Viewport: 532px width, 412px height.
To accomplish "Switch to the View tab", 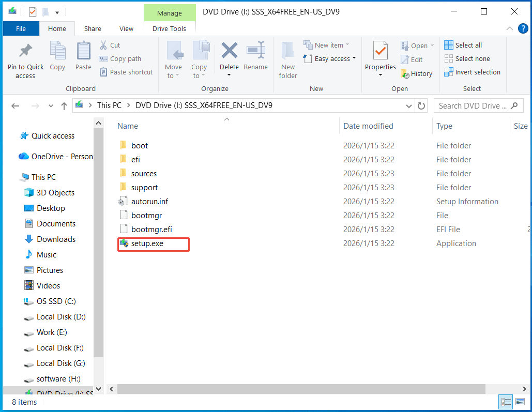I will point(126,28).
